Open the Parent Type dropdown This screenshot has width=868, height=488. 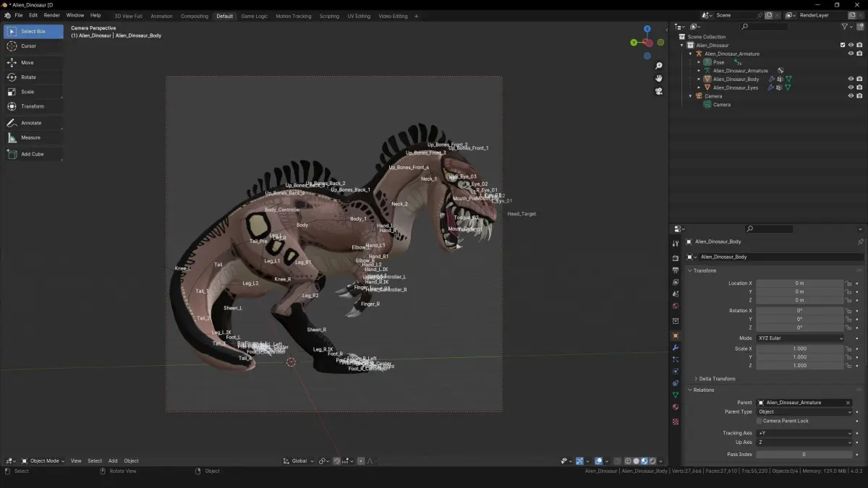coord(804,412)
